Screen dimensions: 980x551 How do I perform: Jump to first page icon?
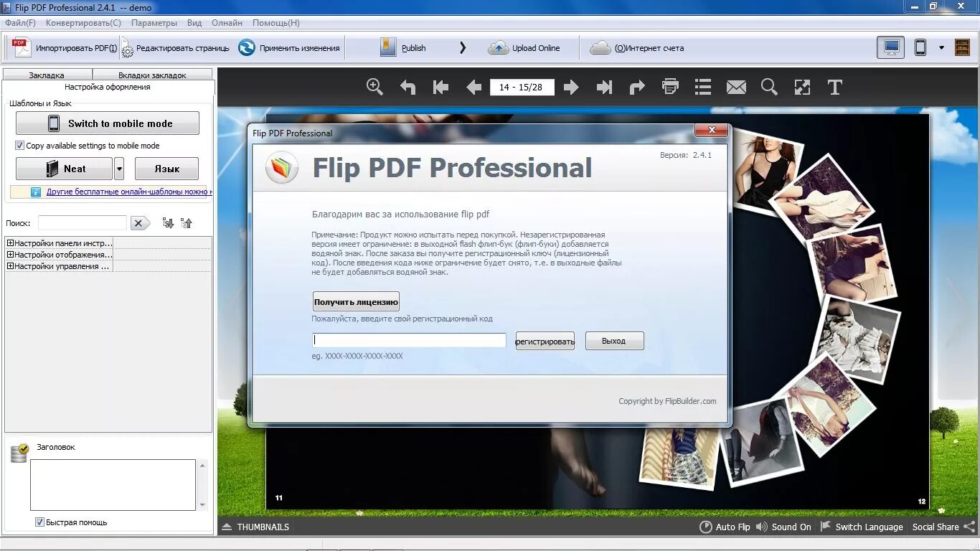coord(440,88)
